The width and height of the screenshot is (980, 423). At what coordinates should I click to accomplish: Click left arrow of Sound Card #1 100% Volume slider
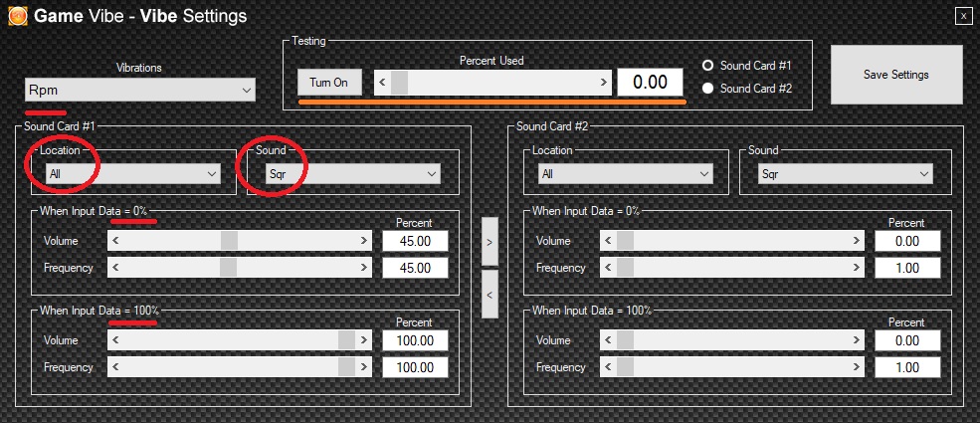coord(115,340)
